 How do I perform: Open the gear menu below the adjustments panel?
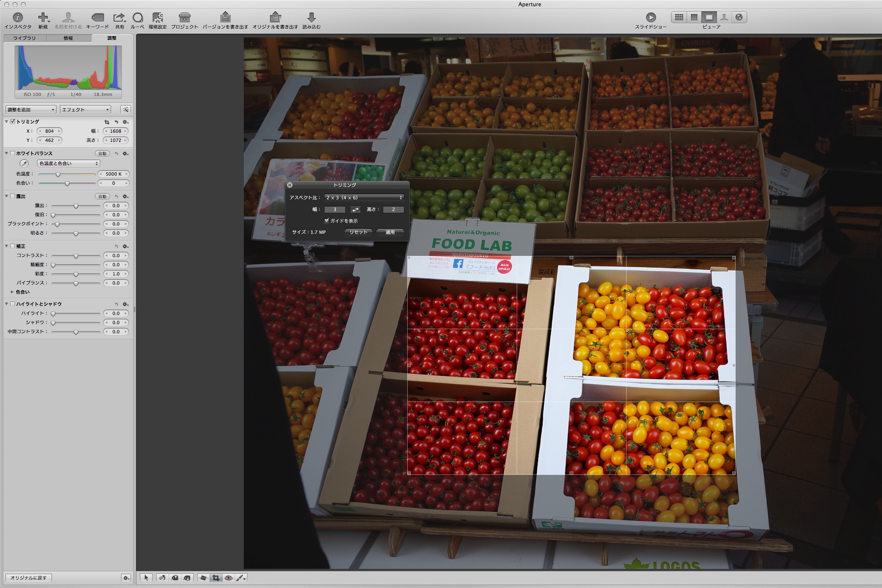click(x=126, y=578)
